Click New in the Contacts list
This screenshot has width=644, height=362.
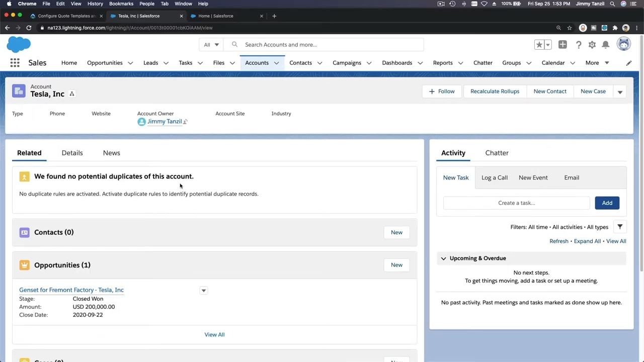[x=396, y=232]
